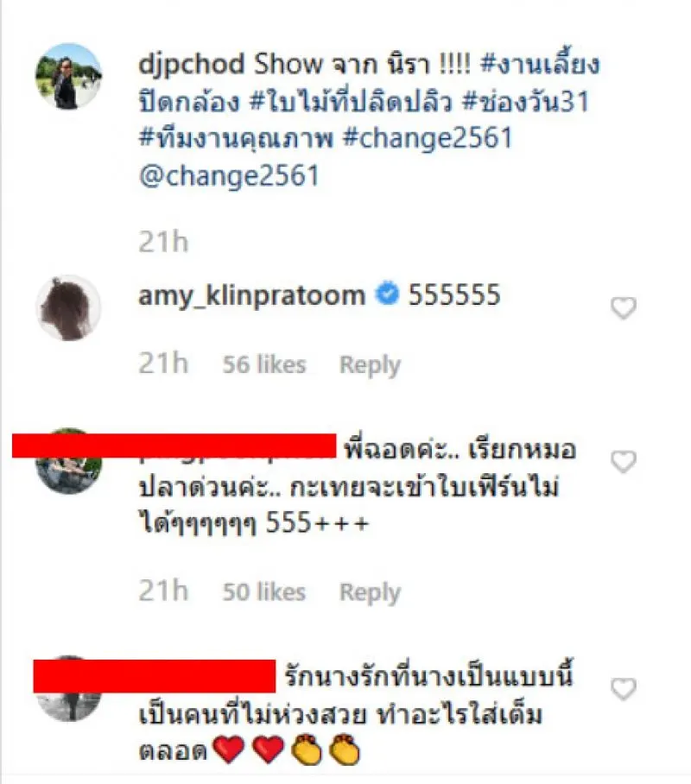Viewport: 691px width, 784px height.
Task: Reply to amy_klinpratoom's comment
Action: pyautogui.click(x=370, y=365)
